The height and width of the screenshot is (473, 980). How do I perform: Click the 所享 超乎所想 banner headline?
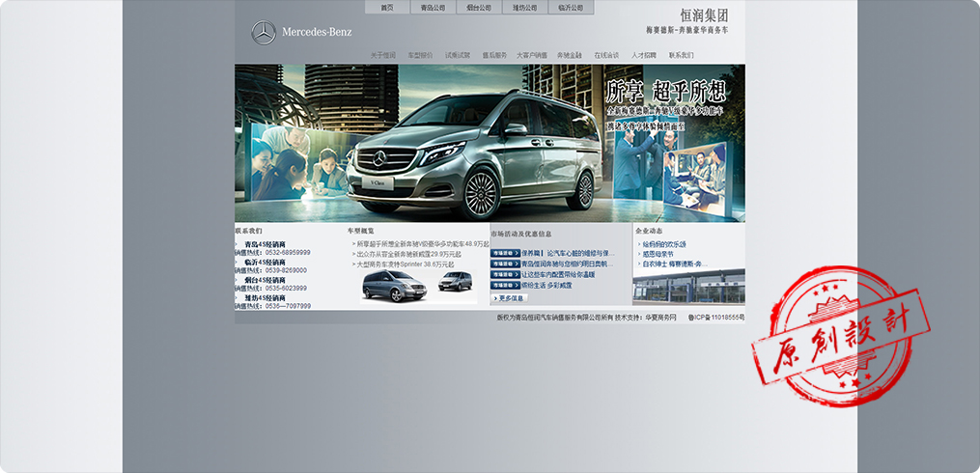pyautogui.click(x=667, y=93)
